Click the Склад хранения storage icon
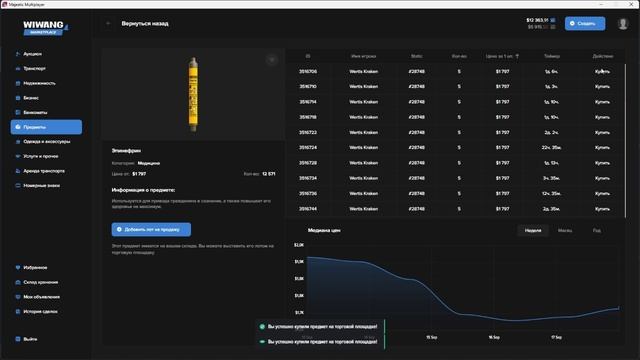Image resolution: width=640 pixels, height=360 pixels. point(18,282)
